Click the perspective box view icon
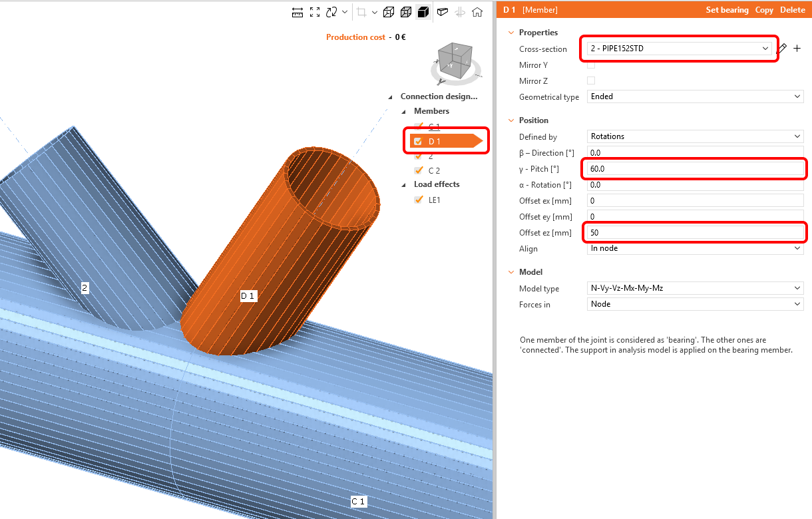Screen dimensions: 812x519 [x=443, y=12]
